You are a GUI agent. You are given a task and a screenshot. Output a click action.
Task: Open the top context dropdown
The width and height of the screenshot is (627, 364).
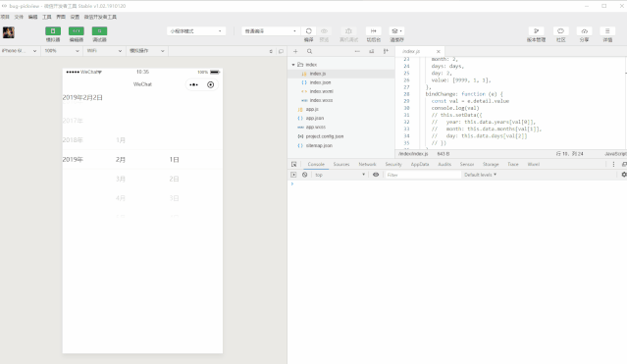click(x=340, y=175)
